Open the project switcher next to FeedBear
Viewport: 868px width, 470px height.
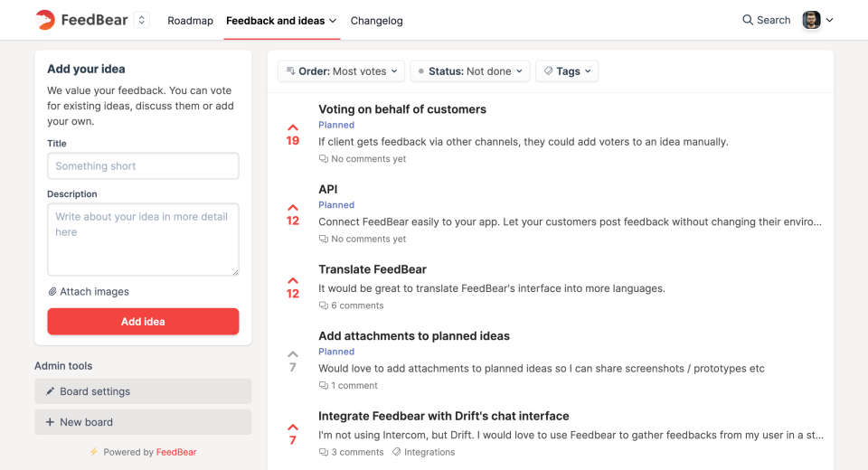coord(141,20)
